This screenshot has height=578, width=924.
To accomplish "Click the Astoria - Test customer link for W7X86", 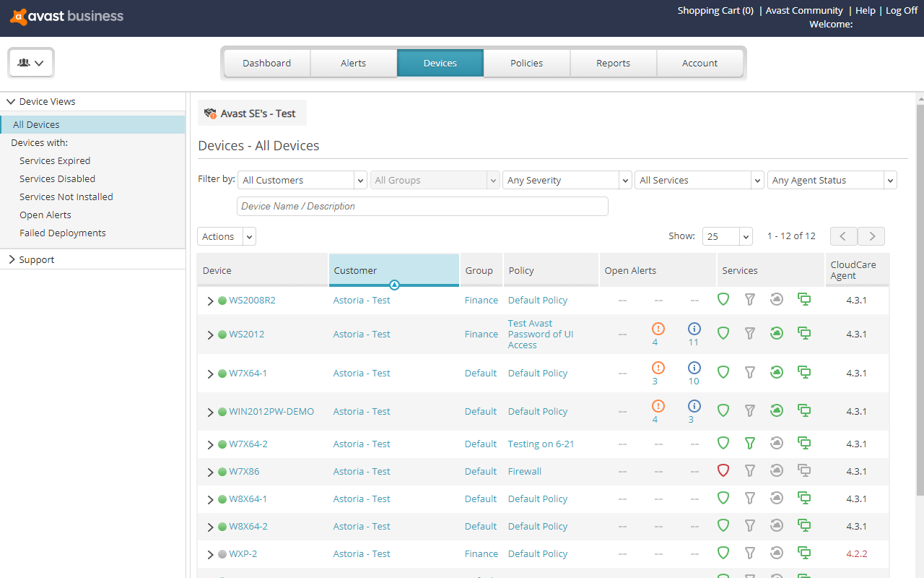I will click(x=361, y=470).
